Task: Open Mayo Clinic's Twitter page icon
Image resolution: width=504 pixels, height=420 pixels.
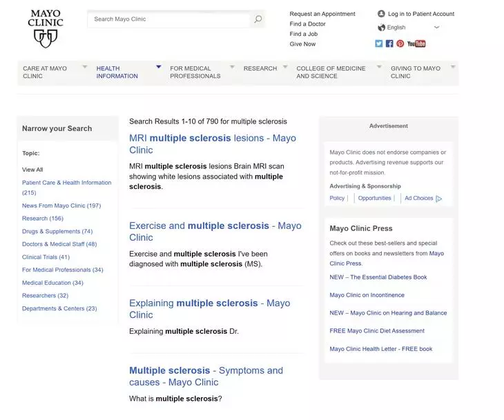Action: [x=378, y=43]
